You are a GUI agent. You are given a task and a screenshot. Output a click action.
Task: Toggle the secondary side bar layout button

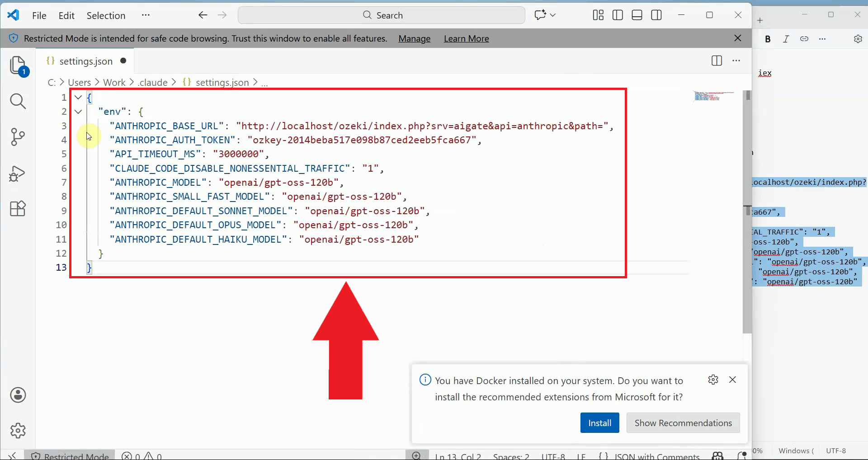[656, 15]
